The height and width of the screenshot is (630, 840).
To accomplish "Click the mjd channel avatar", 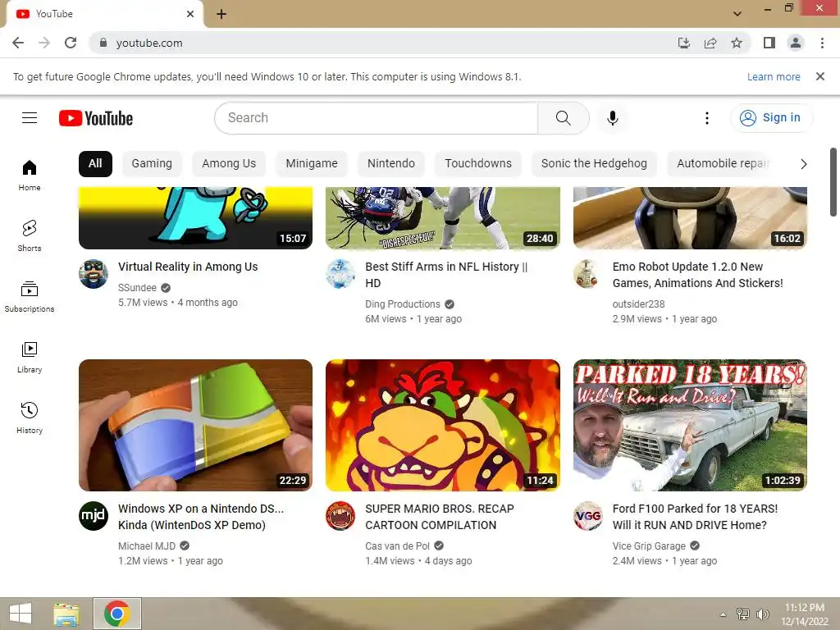I will click(94, 516).
